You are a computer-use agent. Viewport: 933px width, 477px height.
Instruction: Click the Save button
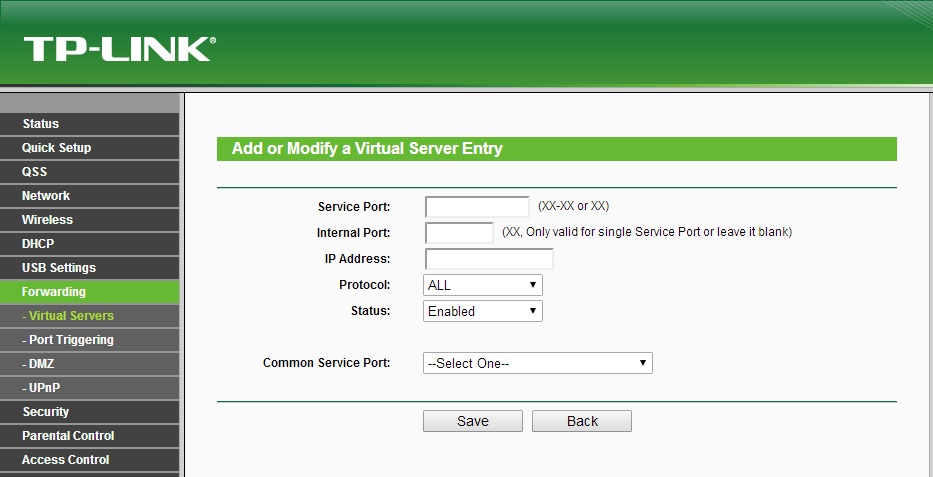[x=473, y=421]
